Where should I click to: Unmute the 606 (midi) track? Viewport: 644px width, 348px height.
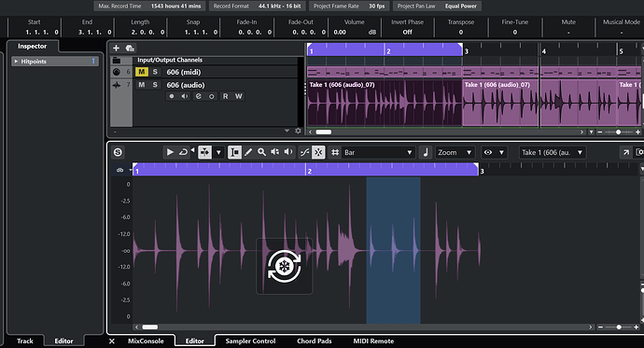tap(141, 72)
